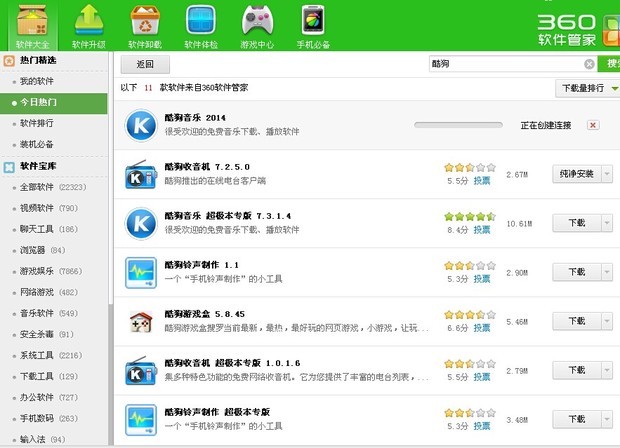620x448 pixels.
Task: Click the 酷狗铃声制作 超级本专版 icon
Action: pos(141,420)
